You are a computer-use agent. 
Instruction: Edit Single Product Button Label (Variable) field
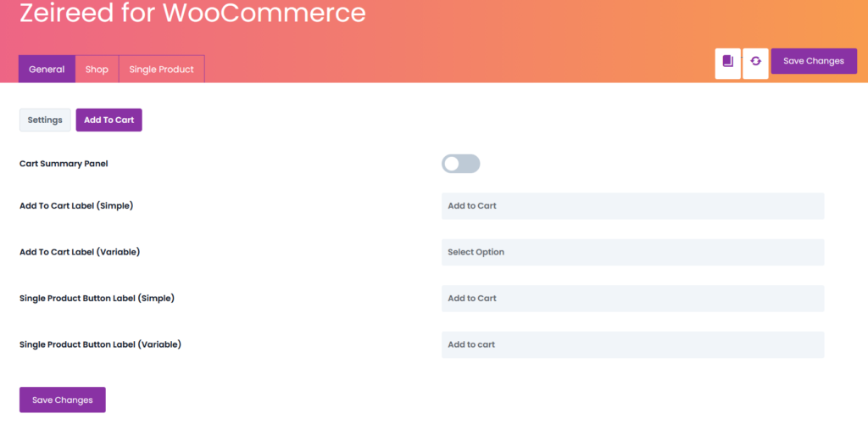(x=632, y=344)
